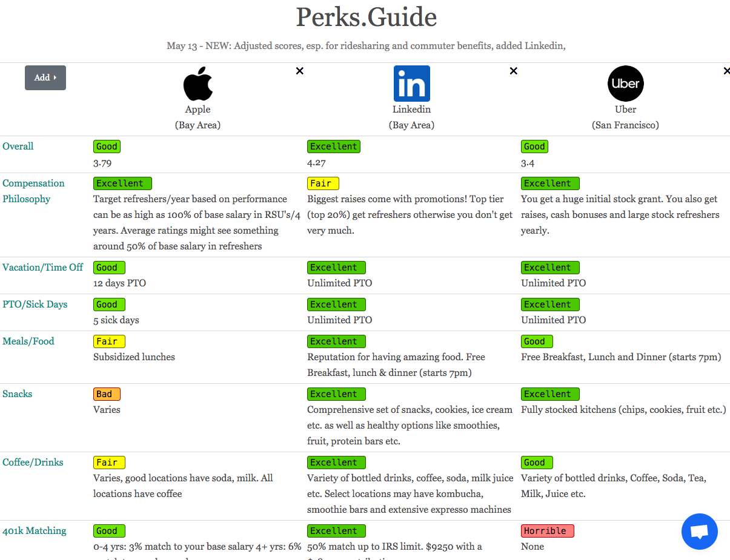Click the Apple company logo icon
The width and height of the screenshot is (730, 560).
point(197,84)
